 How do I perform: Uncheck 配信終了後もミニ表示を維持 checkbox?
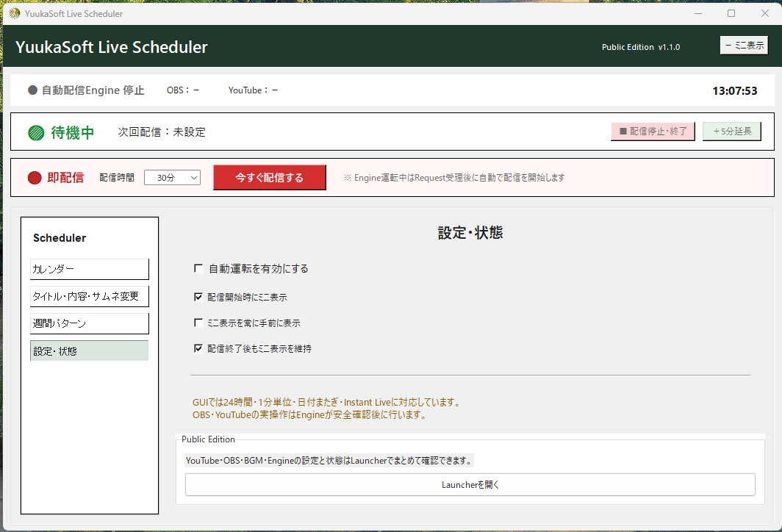coord(198,348)
